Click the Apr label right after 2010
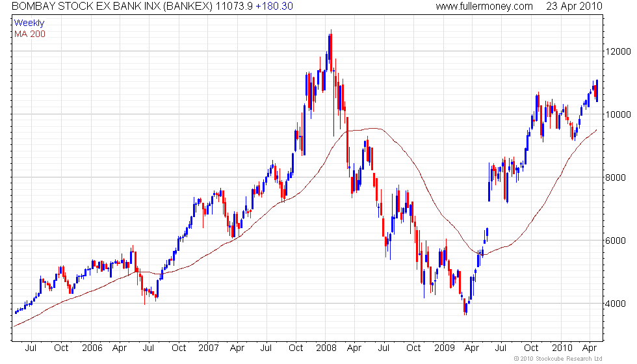 pos(589,348)
